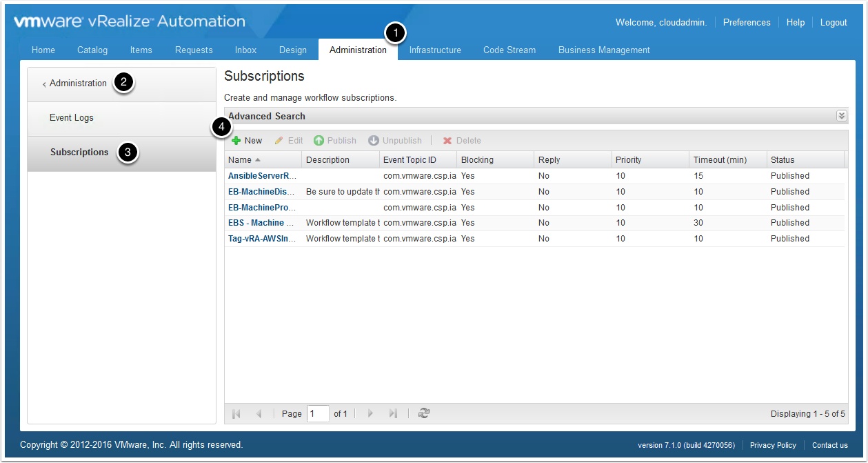Open the EBS - Machine subscription
The image size is (868, 463).
[262, 223]
